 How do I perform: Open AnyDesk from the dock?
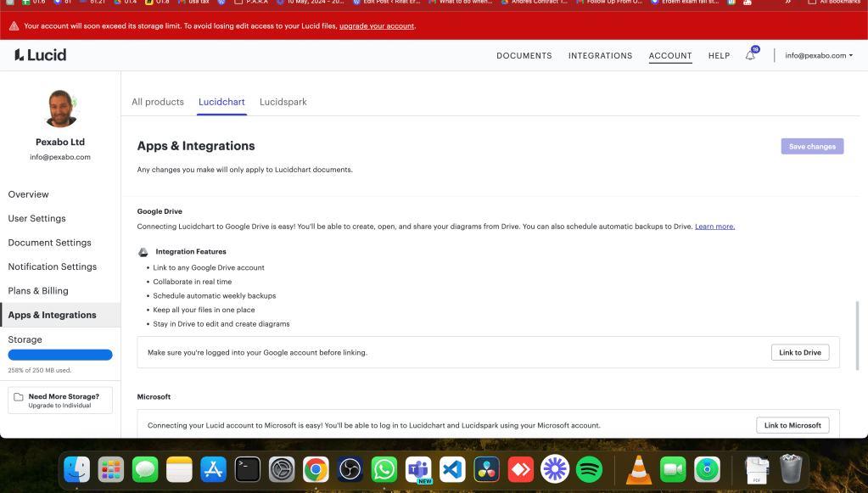521,470
